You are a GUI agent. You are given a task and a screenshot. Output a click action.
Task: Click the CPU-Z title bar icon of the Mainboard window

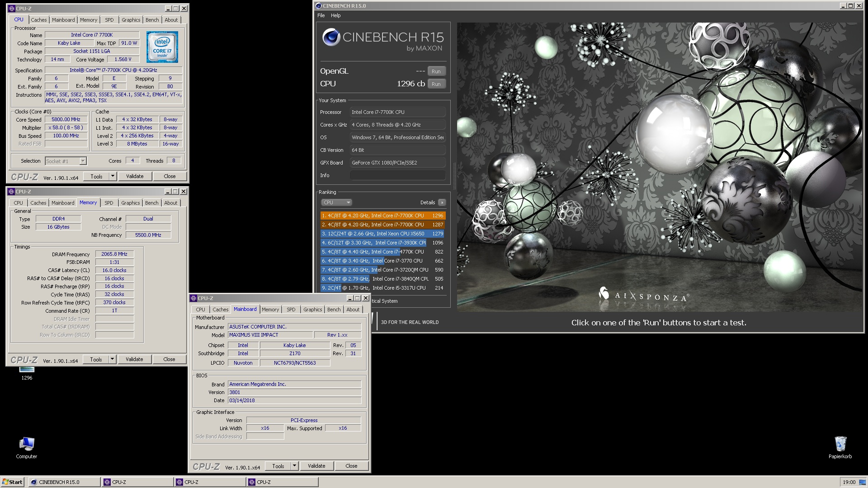pos(194,298)
